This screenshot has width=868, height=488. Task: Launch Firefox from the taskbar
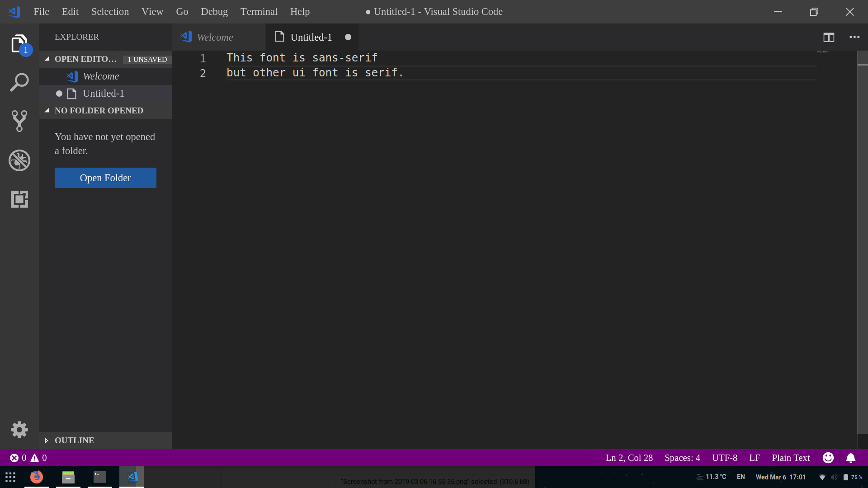point(36,477)
